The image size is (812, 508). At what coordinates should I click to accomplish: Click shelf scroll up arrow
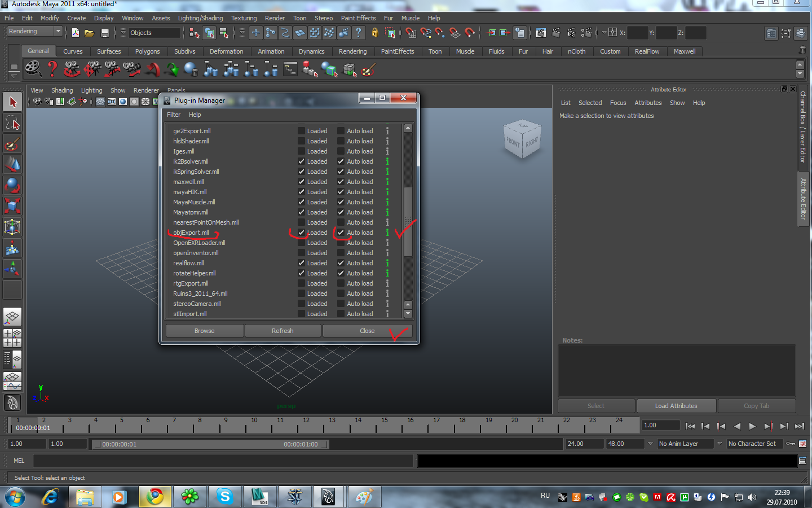[x=800, y=65]
